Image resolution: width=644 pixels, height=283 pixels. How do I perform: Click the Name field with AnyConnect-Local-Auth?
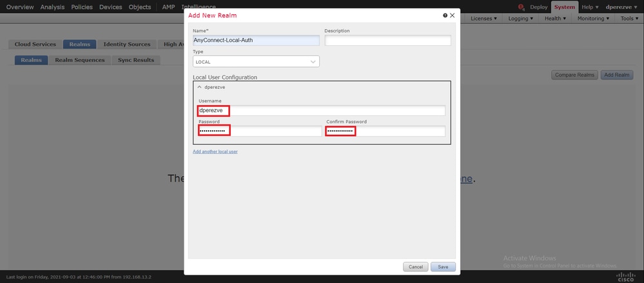[256, 40]
